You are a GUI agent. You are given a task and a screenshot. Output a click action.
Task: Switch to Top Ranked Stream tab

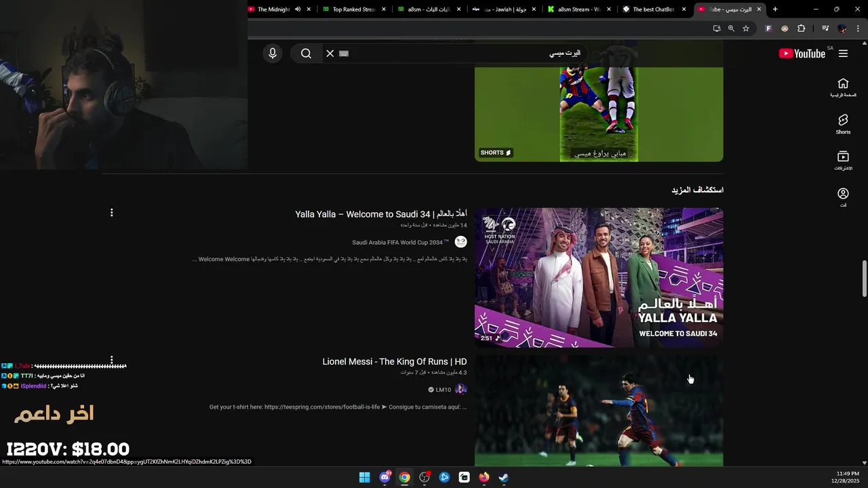click(x=354, y=9)
